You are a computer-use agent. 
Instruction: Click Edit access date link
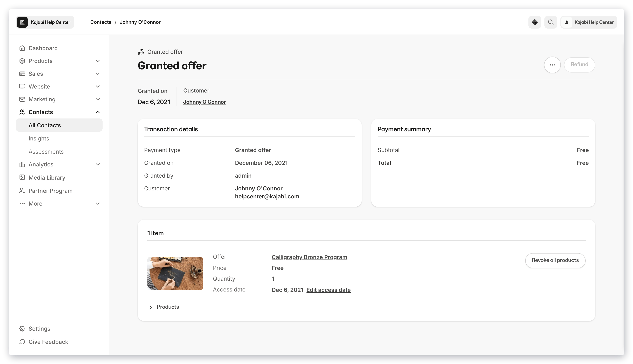tap(328, 290)
